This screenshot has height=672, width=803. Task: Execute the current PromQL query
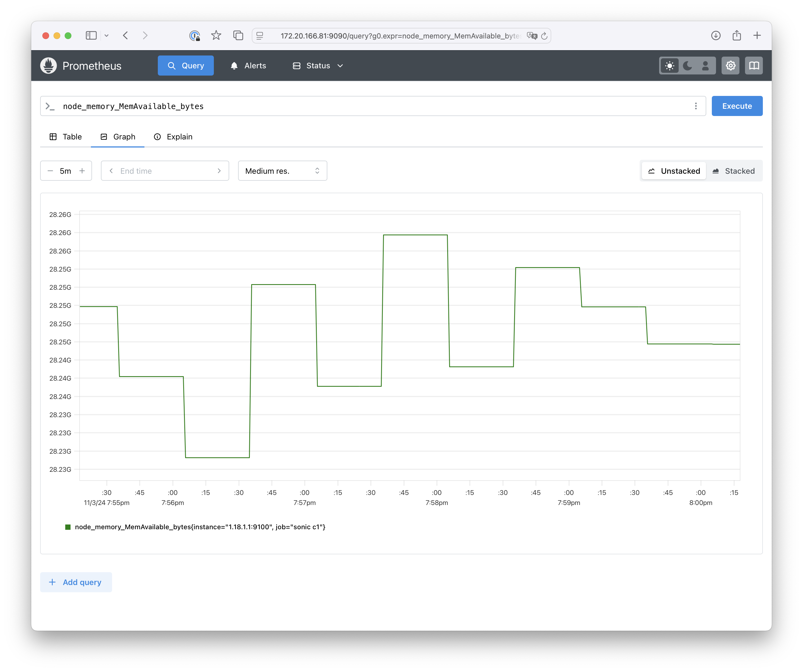tap(737, 106)
